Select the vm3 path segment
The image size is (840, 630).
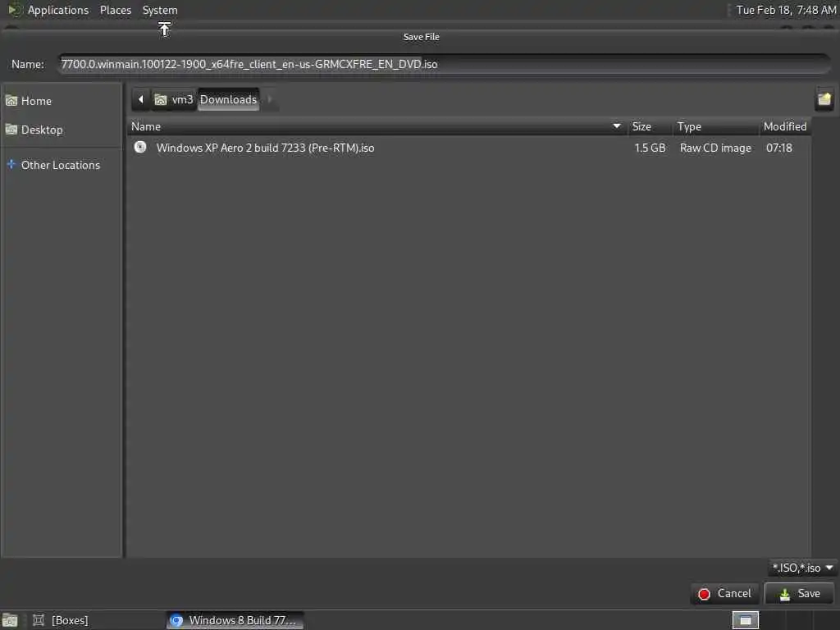(x=174, y=99)
